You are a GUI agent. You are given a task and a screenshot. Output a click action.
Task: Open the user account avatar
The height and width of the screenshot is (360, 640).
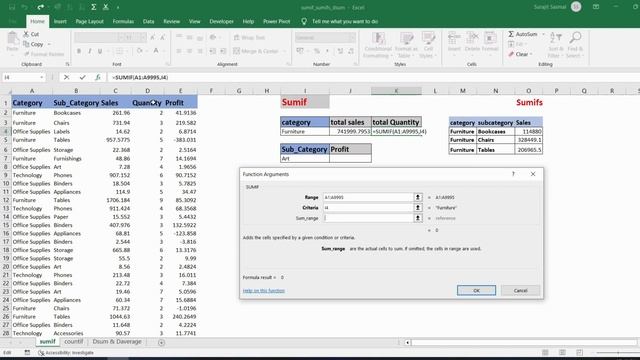click(x=576, y=7)
